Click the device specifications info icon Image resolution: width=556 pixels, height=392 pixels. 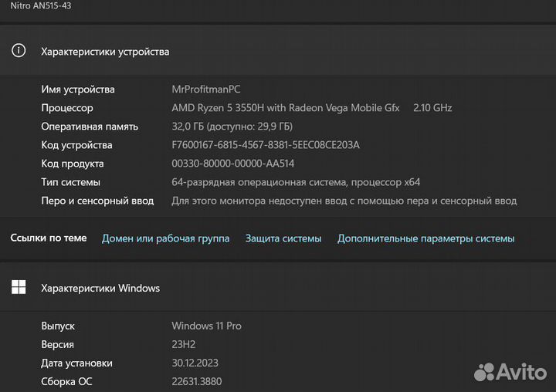[19, 51]
